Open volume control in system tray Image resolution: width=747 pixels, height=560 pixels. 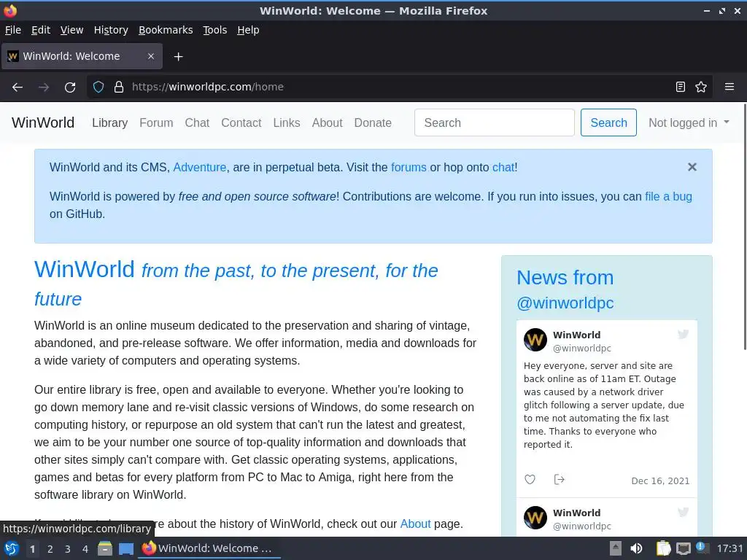click(x=636, y=548)
